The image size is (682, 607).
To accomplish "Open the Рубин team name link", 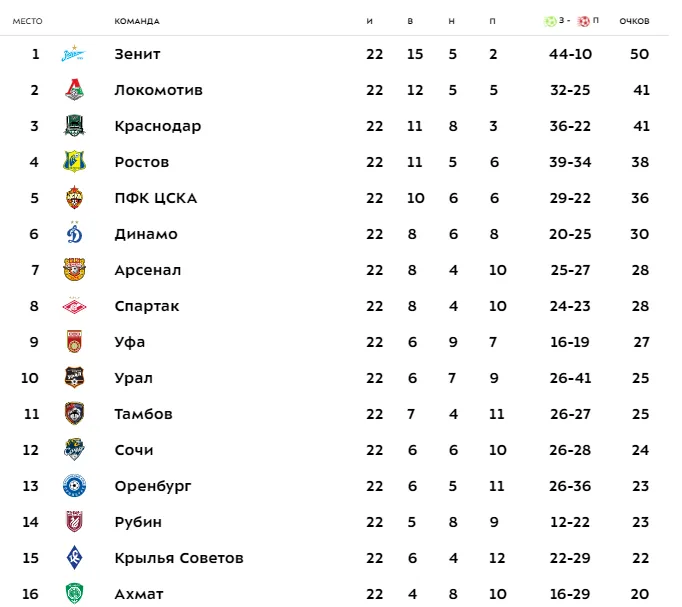I will point(138,522).
